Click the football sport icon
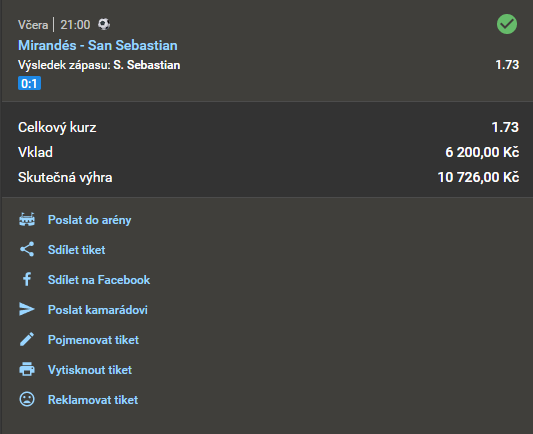Image resolution: width=533 pixels, height=434 pixels. point(104,24)
